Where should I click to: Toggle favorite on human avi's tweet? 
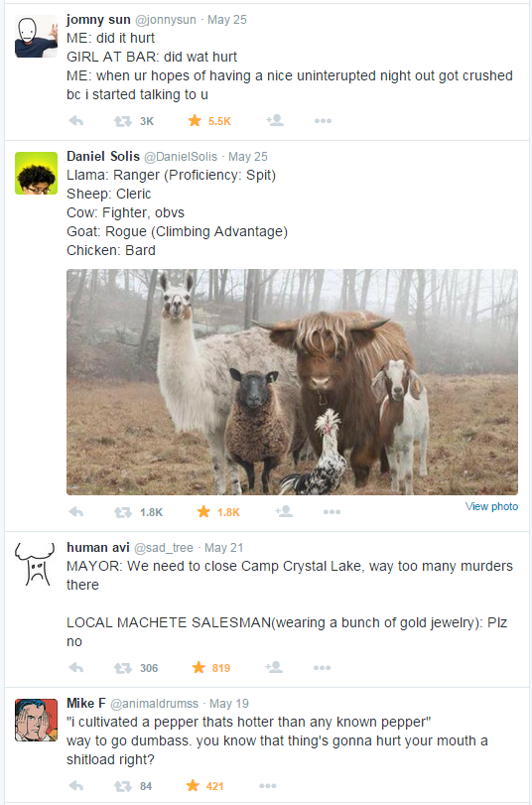(x=199, y=667)
